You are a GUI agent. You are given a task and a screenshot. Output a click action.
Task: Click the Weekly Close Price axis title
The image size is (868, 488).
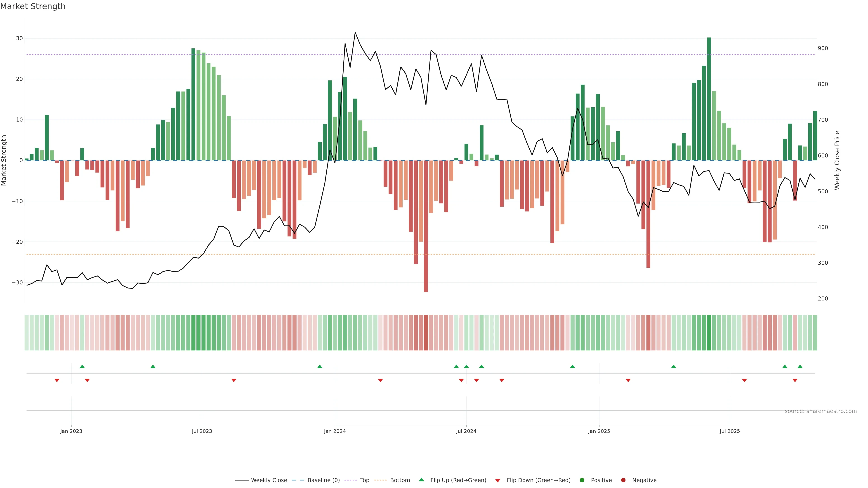[x=837, y=160]
